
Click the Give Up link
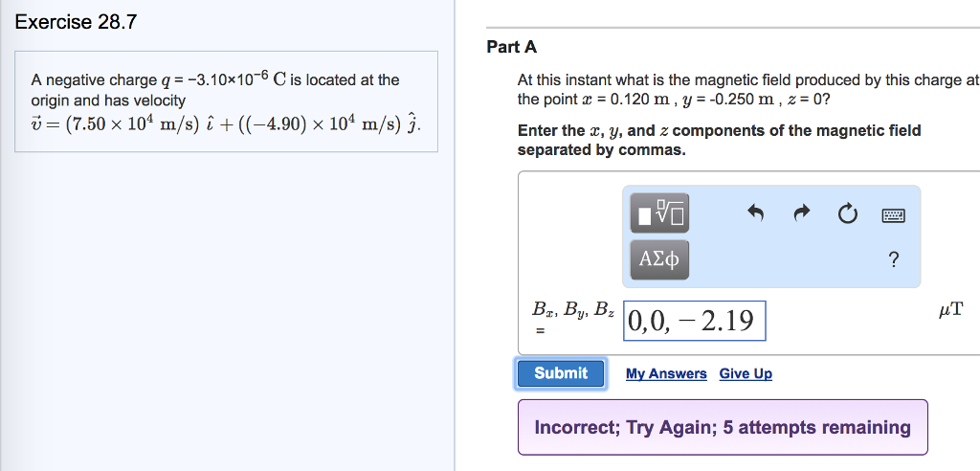pyautogui.click(x=746, y=373)
